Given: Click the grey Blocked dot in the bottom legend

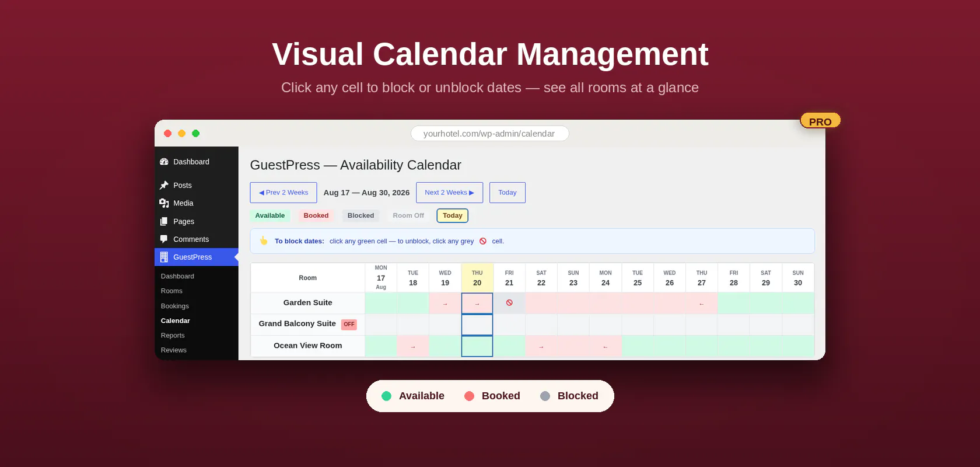Looking at the screenshot, I should coord(545,396).
